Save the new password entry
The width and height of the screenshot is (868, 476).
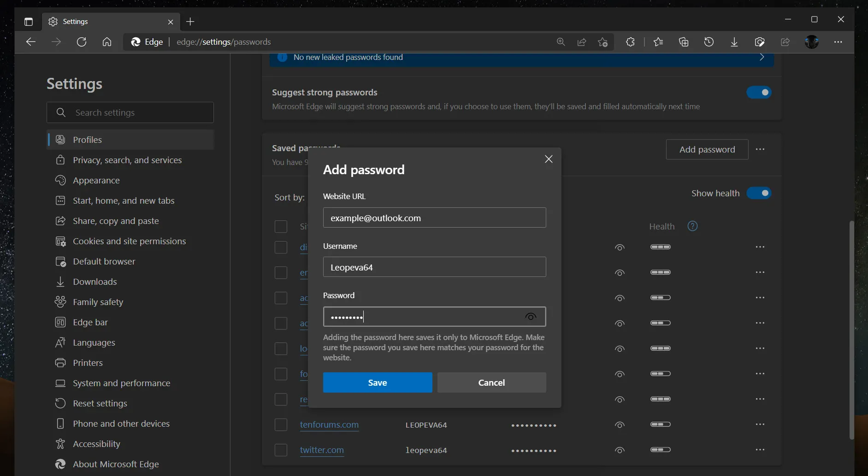[377, 382]
